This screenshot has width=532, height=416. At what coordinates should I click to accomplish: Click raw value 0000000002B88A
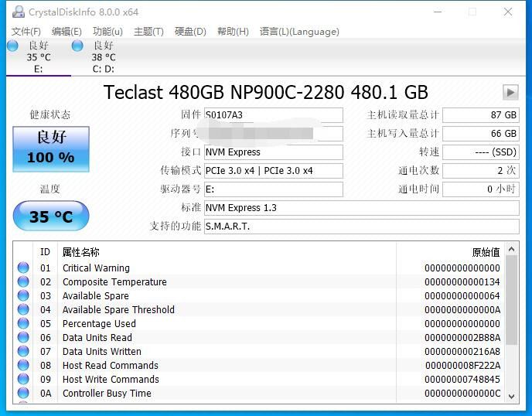pyautogui.click(x=462, y=338)
